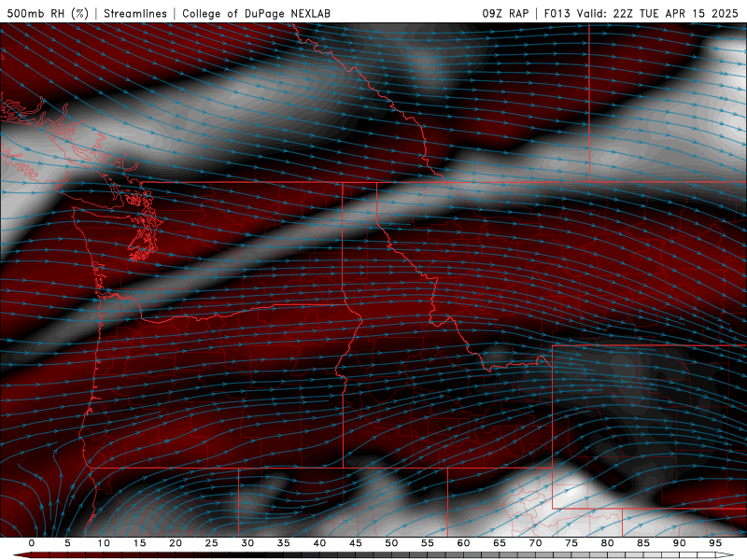
Task: Click the colorbar label "95"
Action: [715, 543]
